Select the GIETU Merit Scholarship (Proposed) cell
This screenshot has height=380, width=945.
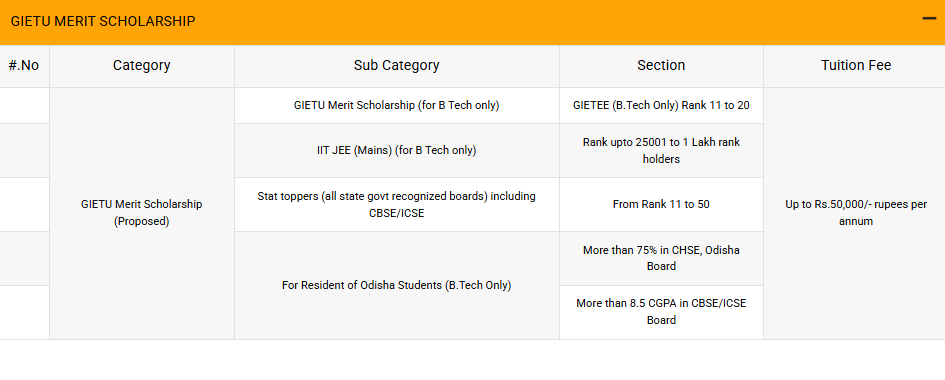coord(142,213)
